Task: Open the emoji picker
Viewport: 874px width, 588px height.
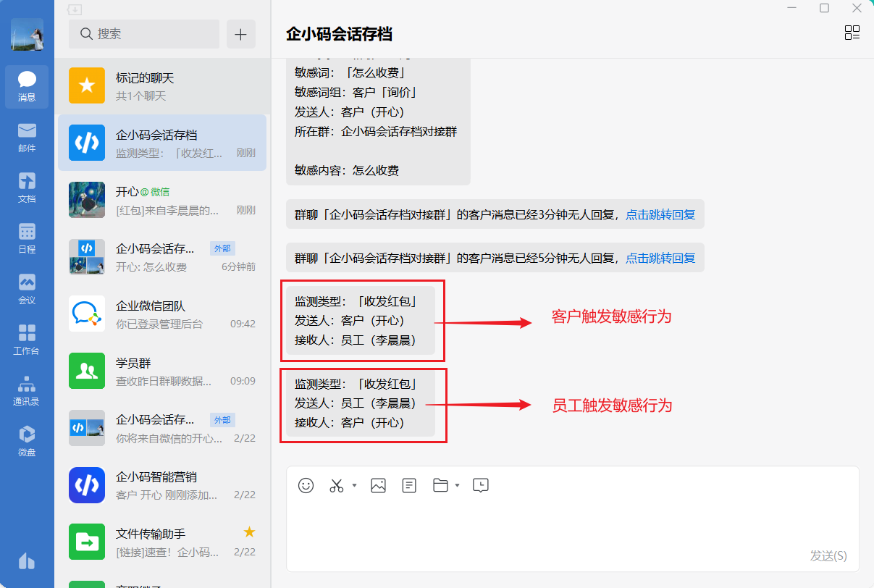Action: tap(306, 485)
